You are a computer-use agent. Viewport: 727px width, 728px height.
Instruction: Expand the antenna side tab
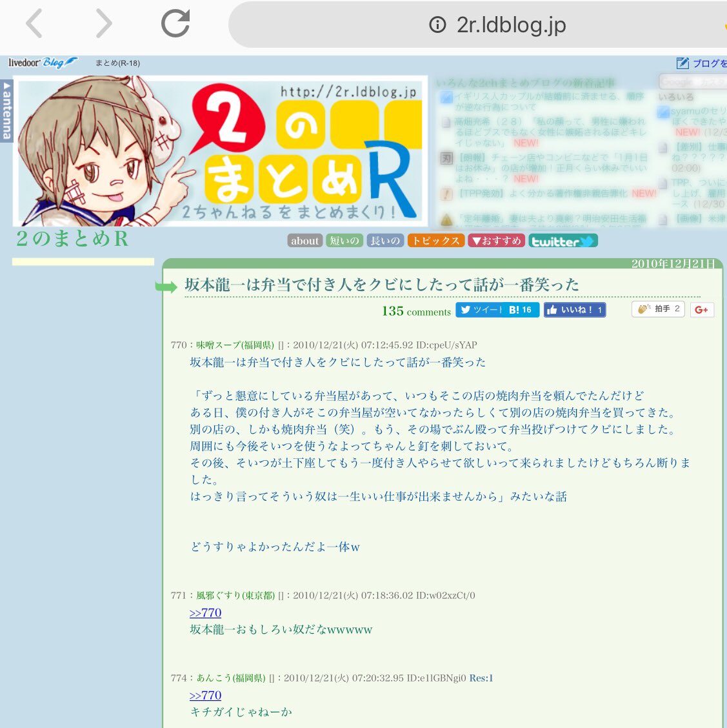[6, 110]
